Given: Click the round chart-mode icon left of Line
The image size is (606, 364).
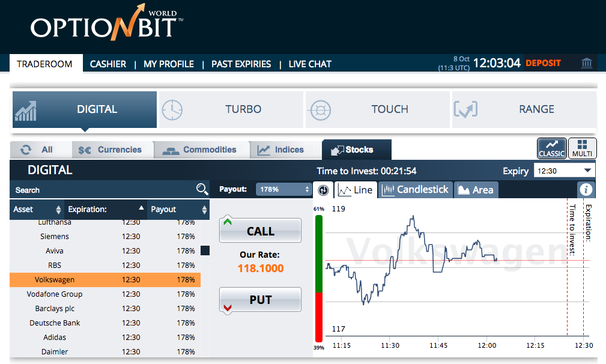Looking at the screenshot, I should coord(323,190).
